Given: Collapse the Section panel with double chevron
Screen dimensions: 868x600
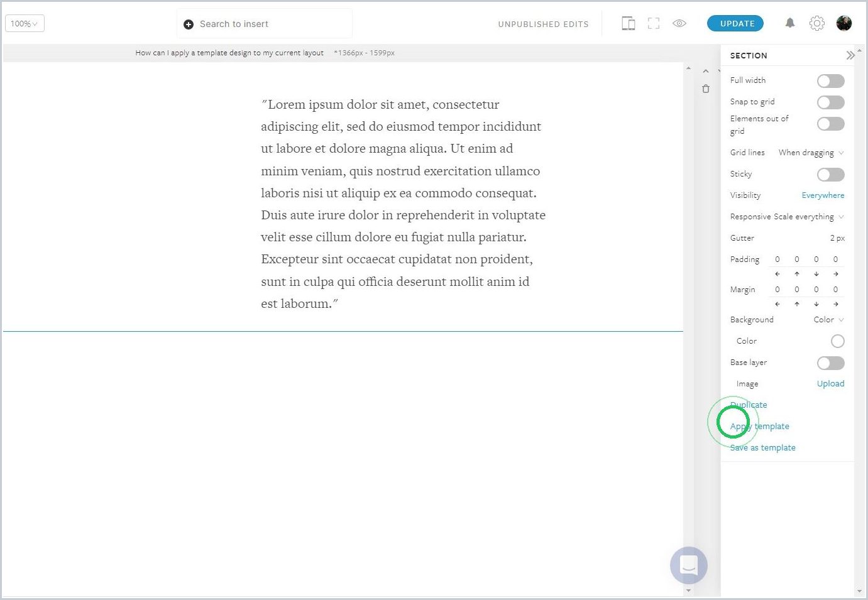Looking at the screenshot, I should [850, 55].
